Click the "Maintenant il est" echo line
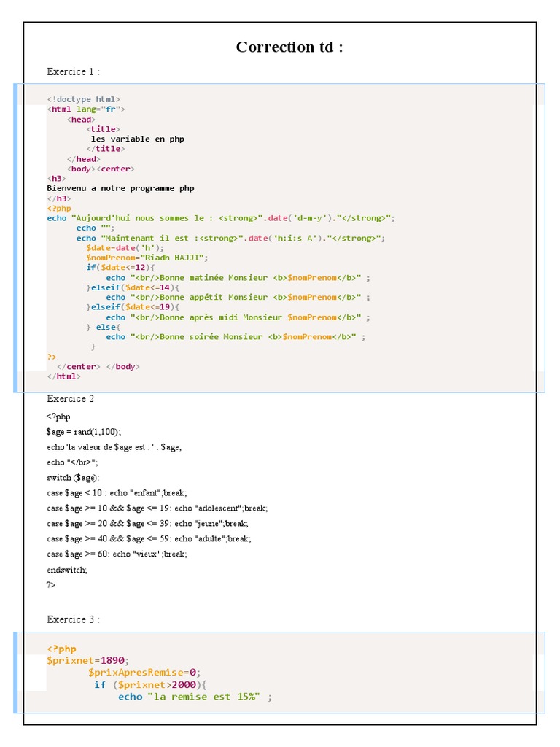 (x=230, y=238)
